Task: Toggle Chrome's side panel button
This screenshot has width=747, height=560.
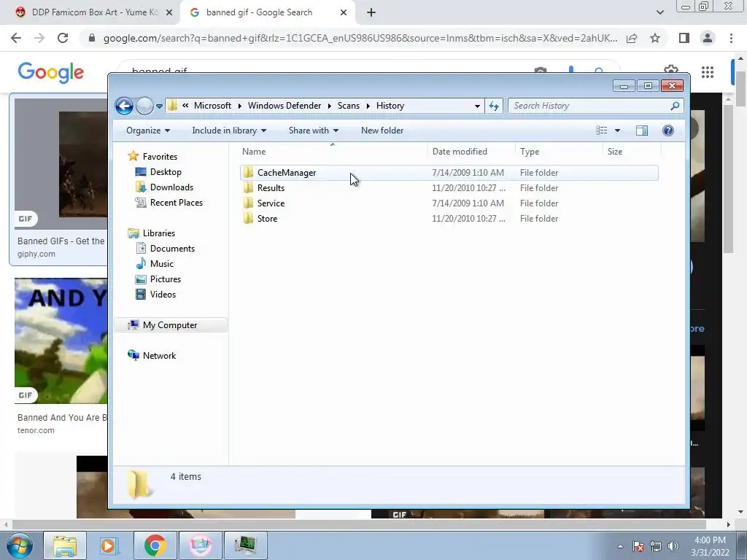Action: 684,38
